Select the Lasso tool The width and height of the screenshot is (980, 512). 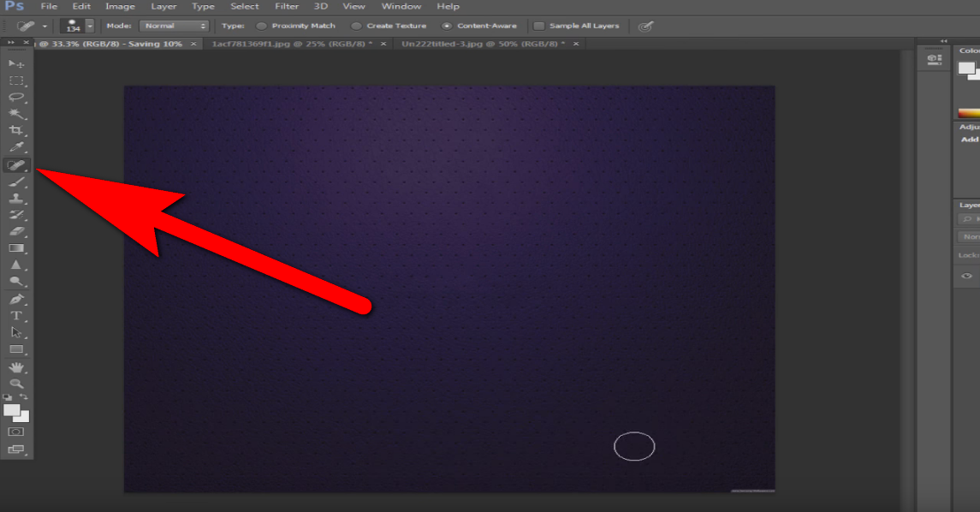pyautogui.click(x=16, y=98)
